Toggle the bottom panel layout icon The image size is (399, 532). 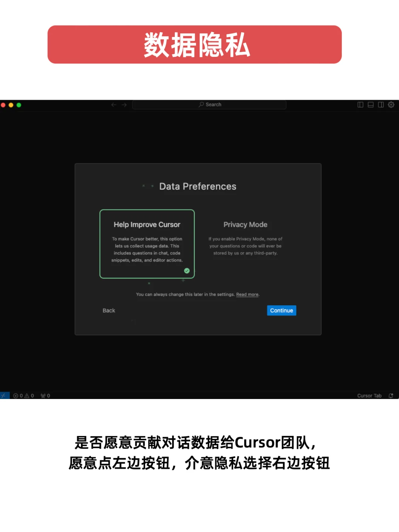click(x=370, y=105)
